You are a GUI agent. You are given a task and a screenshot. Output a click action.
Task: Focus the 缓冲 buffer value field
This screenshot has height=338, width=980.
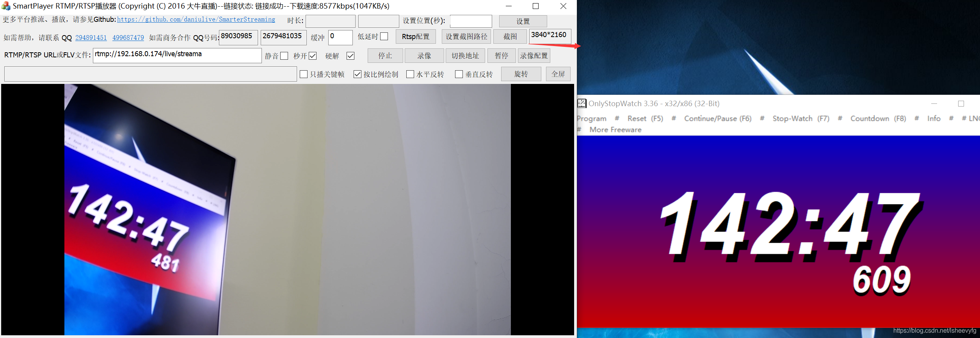[x=340, y=37]
